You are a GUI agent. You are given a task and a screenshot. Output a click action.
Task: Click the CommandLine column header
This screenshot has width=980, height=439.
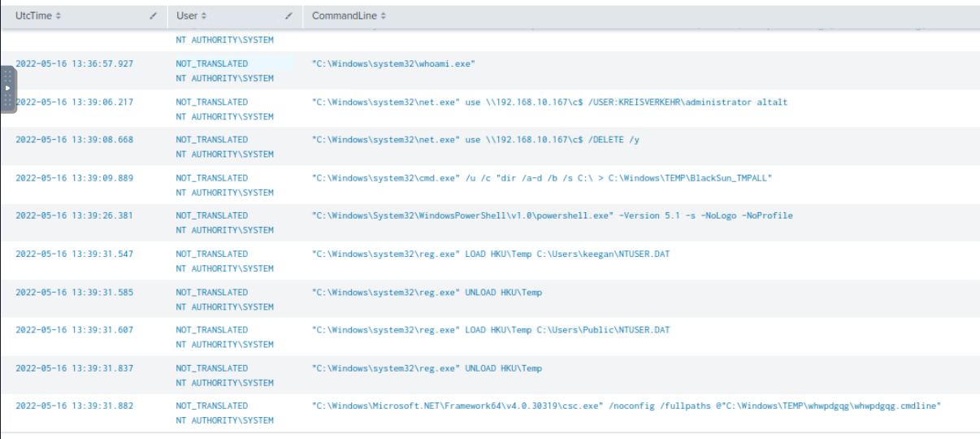pyautogui.click(x=345, y=16)
